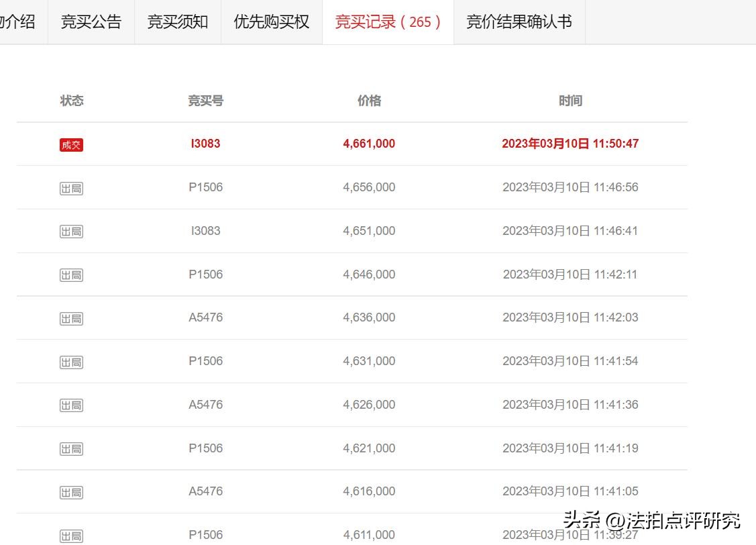Click the red 成交 status badge
756x545 pixels.
tap(71, 144)
